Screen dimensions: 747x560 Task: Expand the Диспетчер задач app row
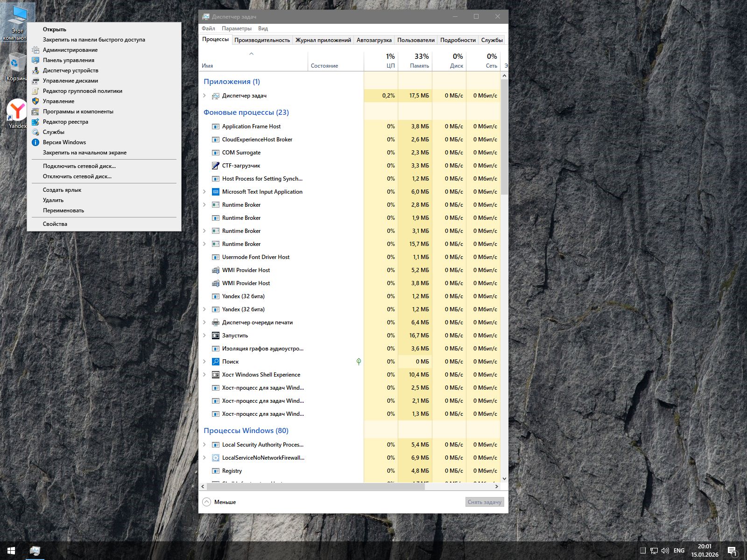(x=204, y=96)
